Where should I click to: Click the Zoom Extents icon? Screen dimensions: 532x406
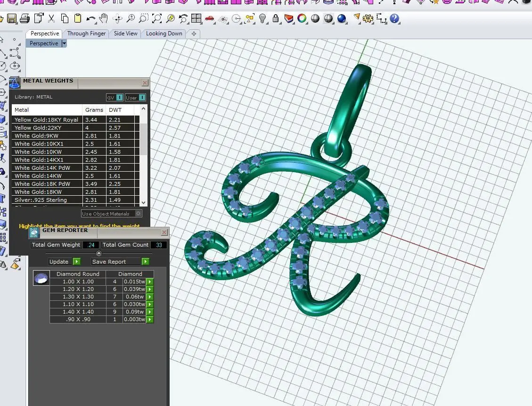pos(157,18)
